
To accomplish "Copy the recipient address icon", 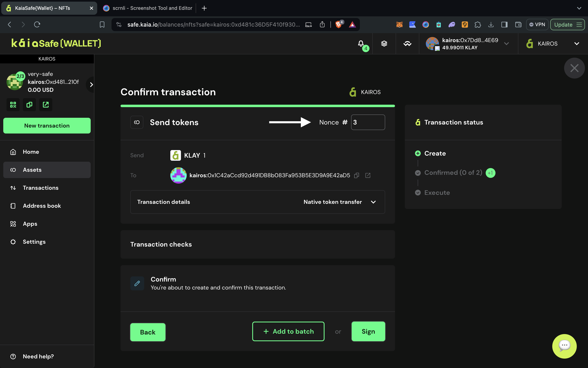I will pos(357,175).
